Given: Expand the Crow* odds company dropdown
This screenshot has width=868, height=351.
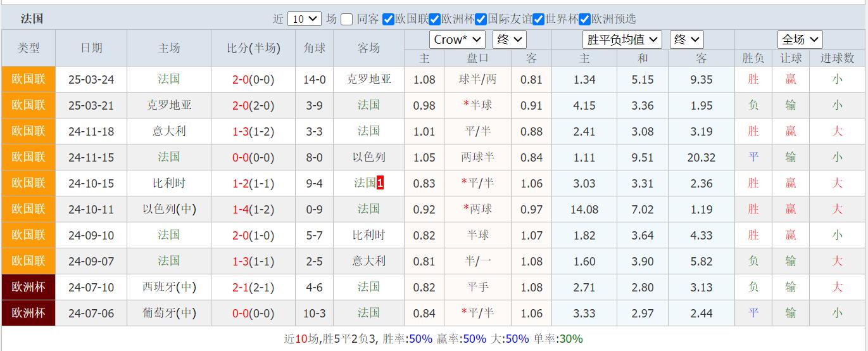Looking at the screenshot, I should 457,39.
